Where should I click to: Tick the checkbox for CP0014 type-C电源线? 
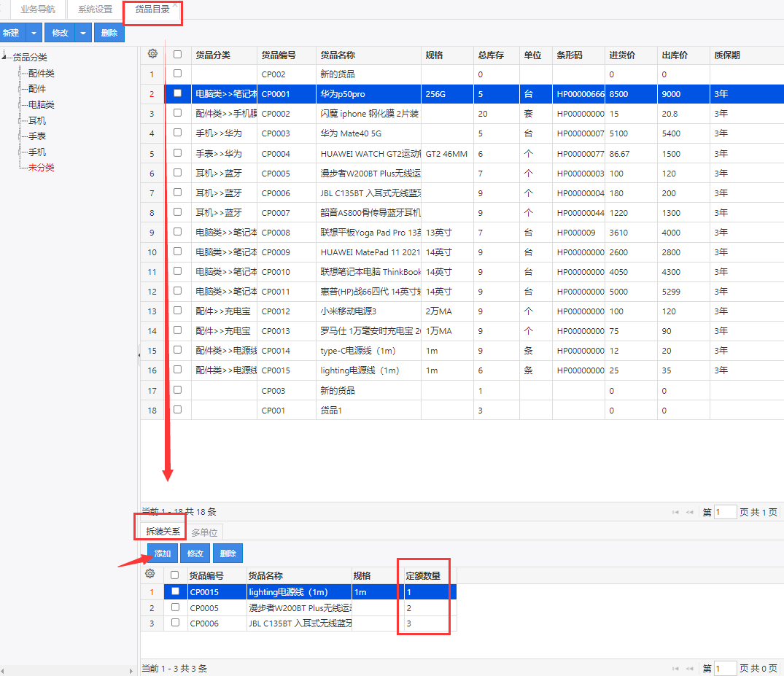pos(177,350)
